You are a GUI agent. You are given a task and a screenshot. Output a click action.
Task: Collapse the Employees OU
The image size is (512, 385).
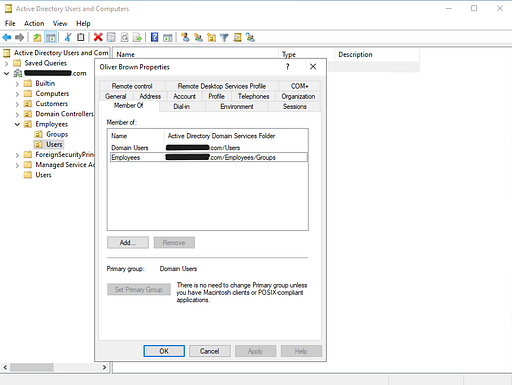click(x=17, y=124)
